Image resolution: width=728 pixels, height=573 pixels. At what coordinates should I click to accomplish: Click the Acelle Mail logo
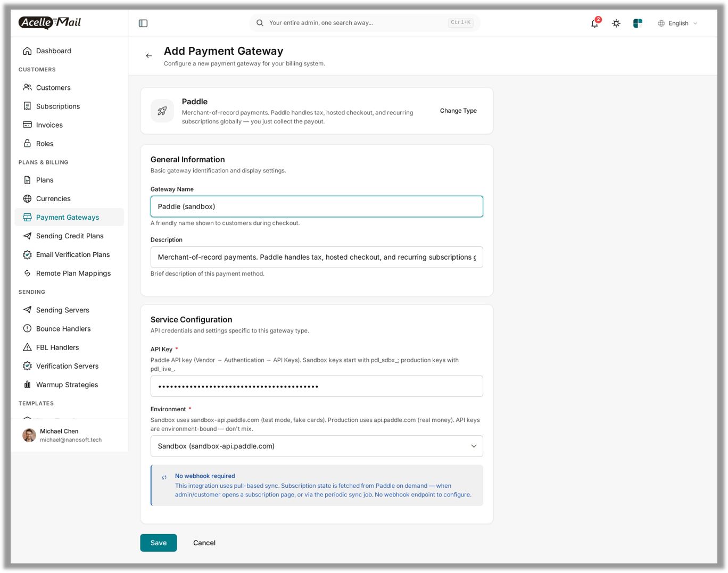pyautogui.click(x=50, y=22)
